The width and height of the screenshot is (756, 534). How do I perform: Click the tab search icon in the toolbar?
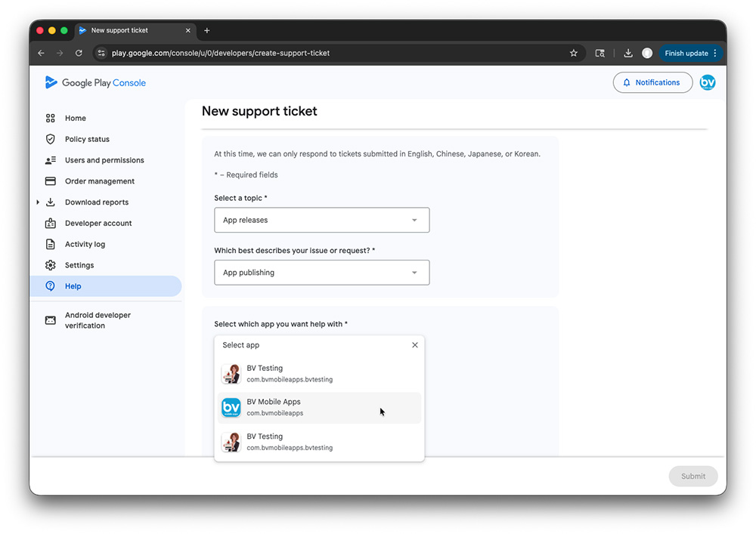(600, 53)
